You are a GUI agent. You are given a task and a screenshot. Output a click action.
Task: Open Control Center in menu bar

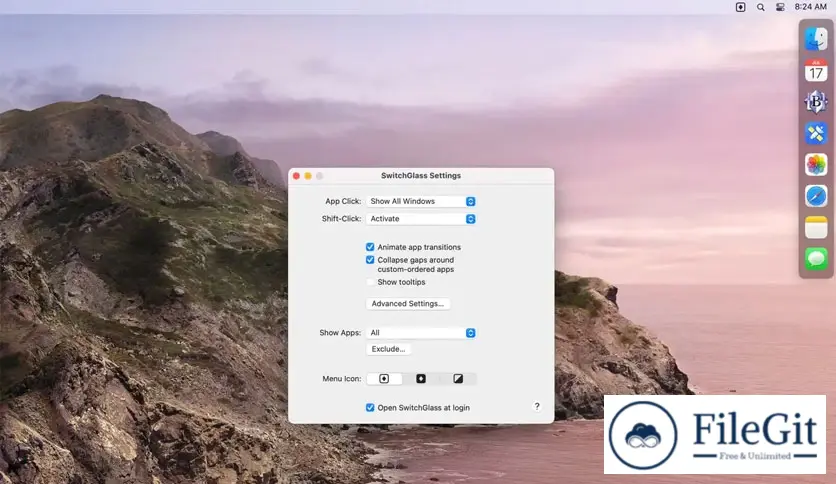(780, 7)
